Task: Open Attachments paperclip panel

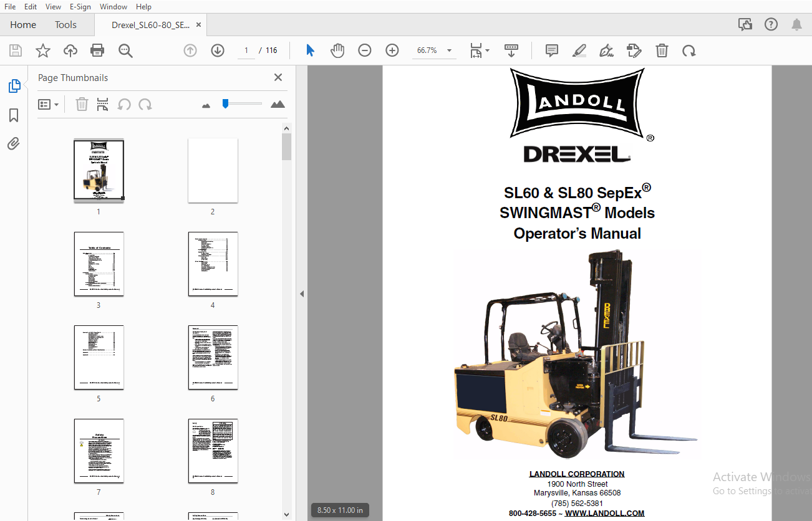Action: tap(14, 144)
